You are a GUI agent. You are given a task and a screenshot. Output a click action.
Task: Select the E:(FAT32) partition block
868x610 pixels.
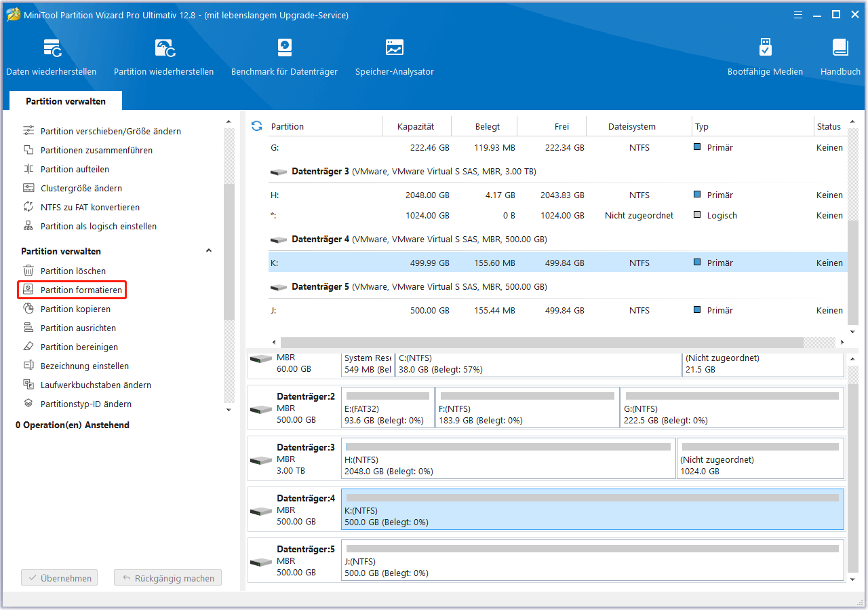[387, 408]
